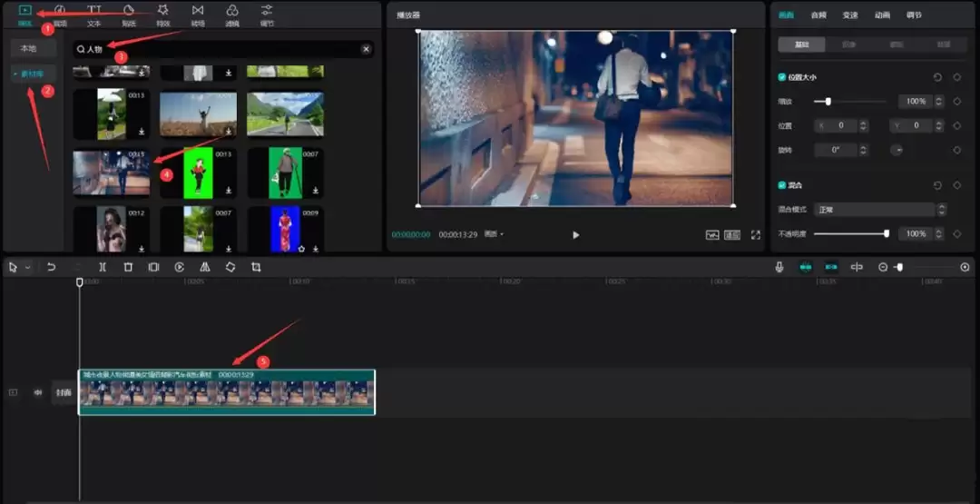
Task: Click the 本地 (Local) button
Action: pos(29,48)
